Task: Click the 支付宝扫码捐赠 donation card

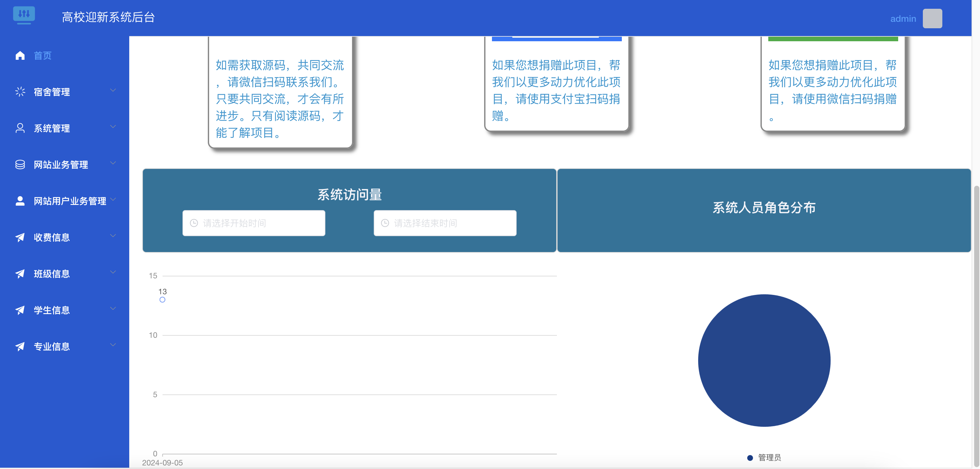Action: pos(557,84)
